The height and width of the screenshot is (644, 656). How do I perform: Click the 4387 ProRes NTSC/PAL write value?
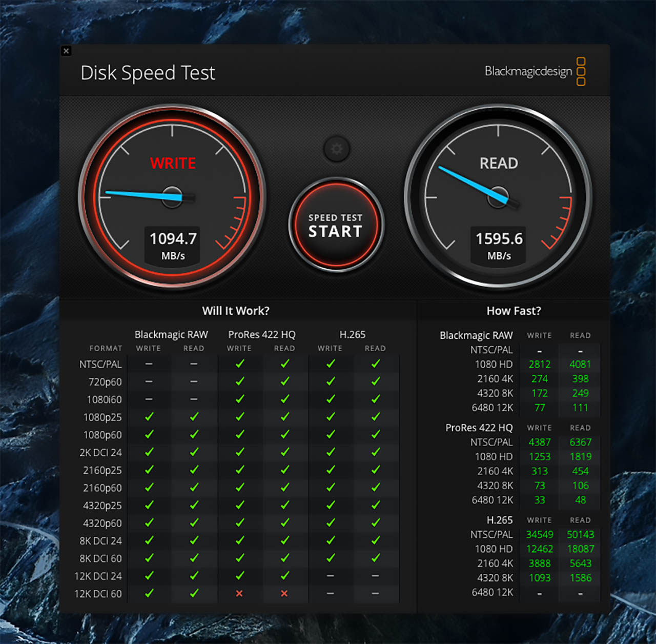pyautogui.click(x=540, y=442)
